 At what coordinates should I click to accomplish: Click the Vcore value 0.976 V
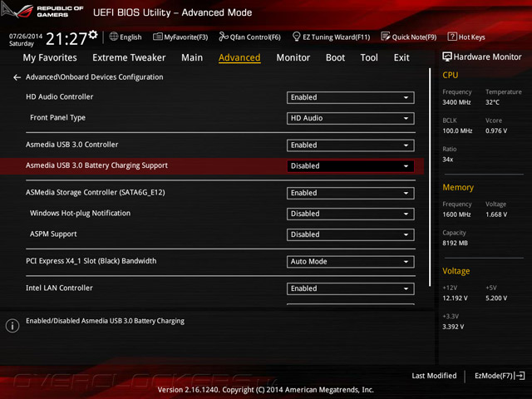click(496, 131)
